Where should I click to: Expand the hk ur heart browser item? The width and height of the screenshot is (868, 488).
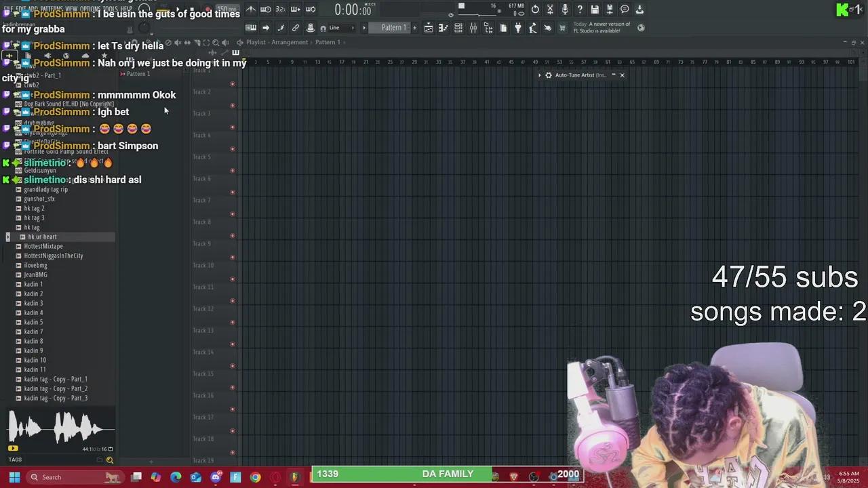click(8, 237)
